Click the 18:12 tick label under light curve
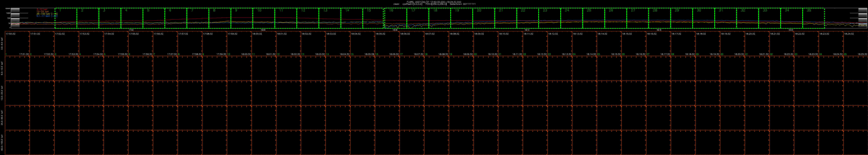 point(527,30)
